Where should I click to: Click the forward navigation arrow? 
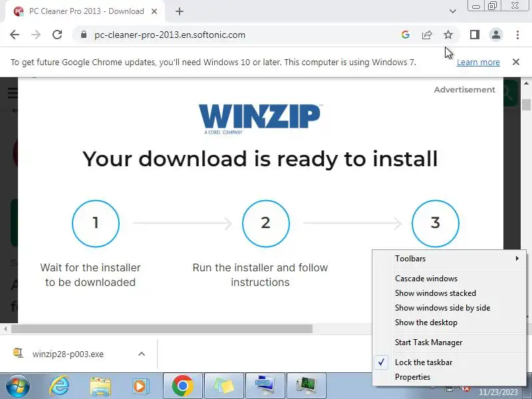point(36,35)
